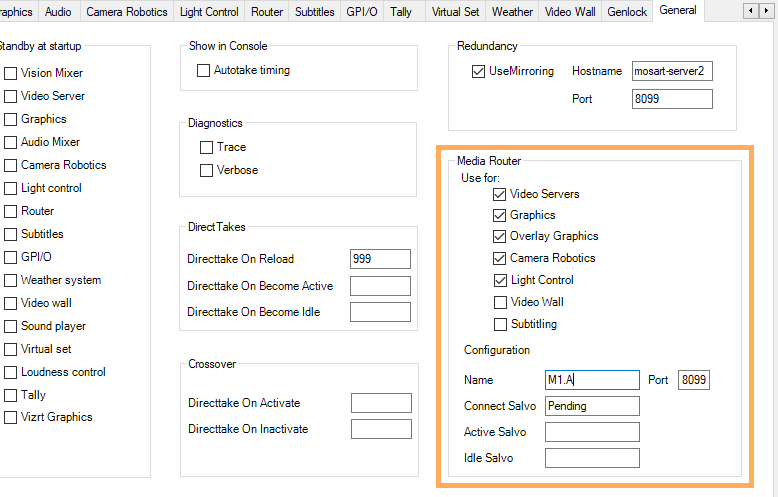
Task: Check Vision Mixer standby at startup
Action: 10,73
